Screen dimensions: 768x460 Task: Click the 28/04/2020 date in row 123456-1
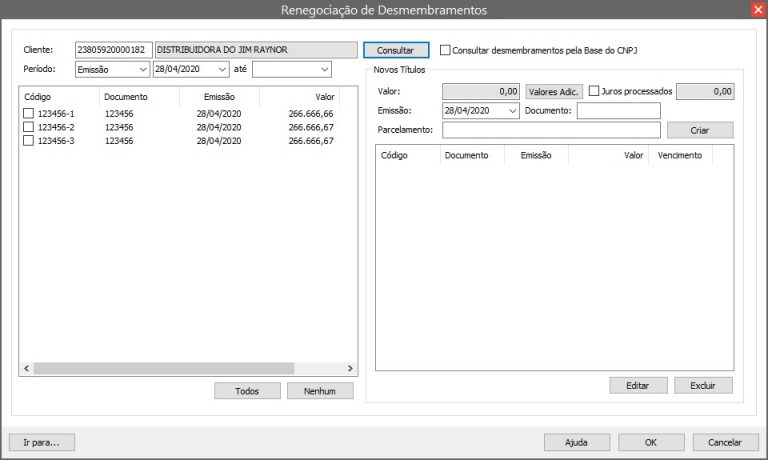tap(219, 114)
